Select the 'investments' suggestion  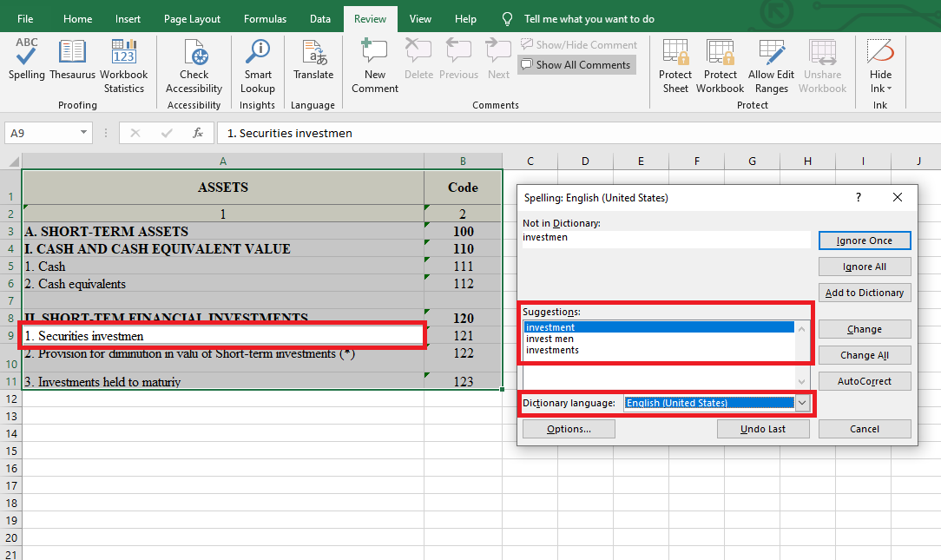553,351
